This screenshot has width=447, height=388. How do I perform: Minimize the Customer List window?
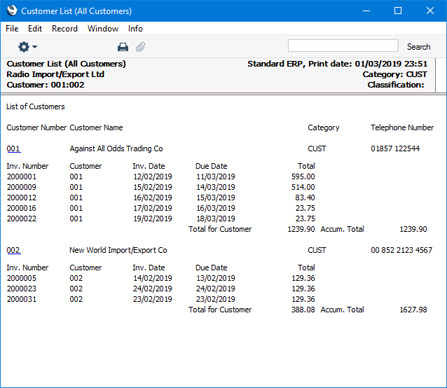coord(366,11)
